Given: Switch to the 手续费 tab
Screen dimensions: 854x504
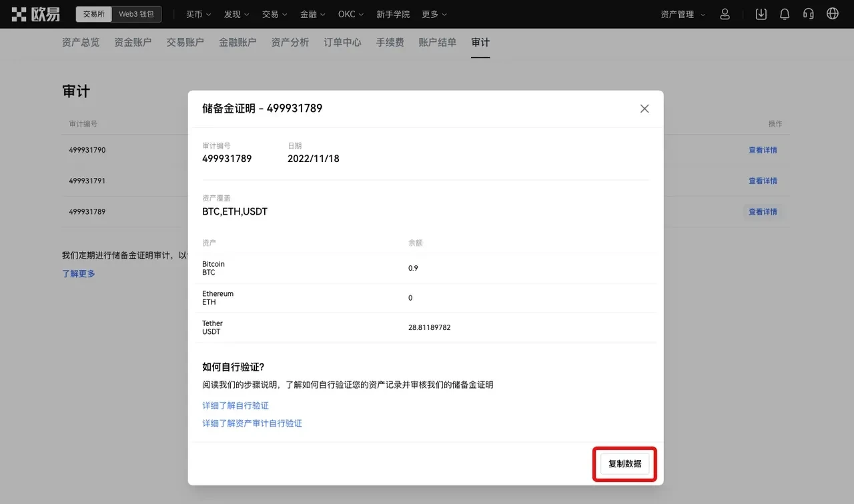Looking at the screenshot, I should coord(390,42).
